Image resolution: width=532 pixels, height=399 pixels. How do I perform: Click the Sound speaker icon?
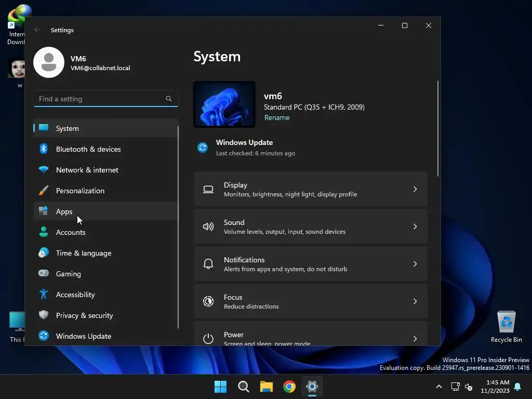coord(208,227)
